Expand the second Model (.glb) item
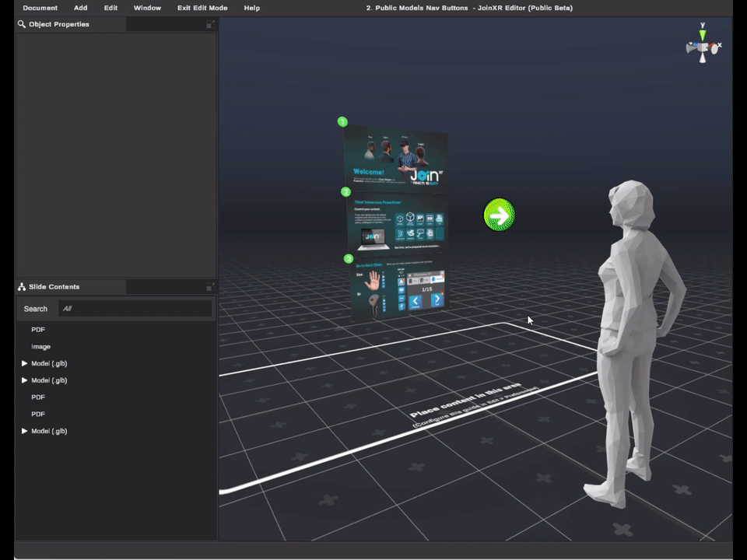747x560 pixels. 24,380
